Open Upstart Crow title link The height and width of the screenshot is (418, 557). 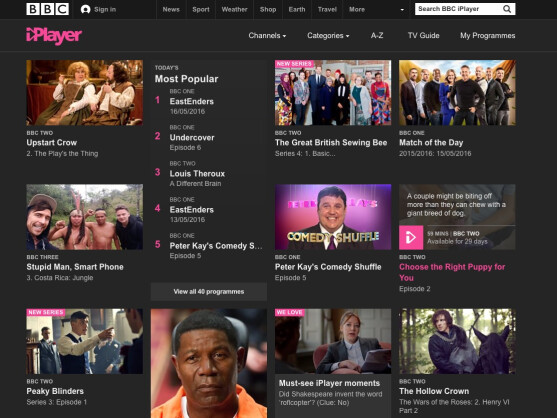click(52, 143)
